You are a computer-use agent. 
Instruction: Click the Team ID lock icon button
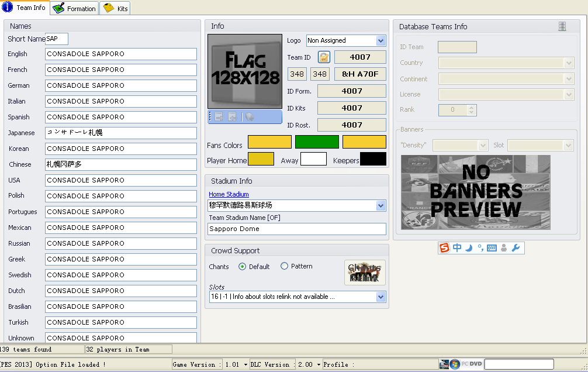[x=324, y=57]
